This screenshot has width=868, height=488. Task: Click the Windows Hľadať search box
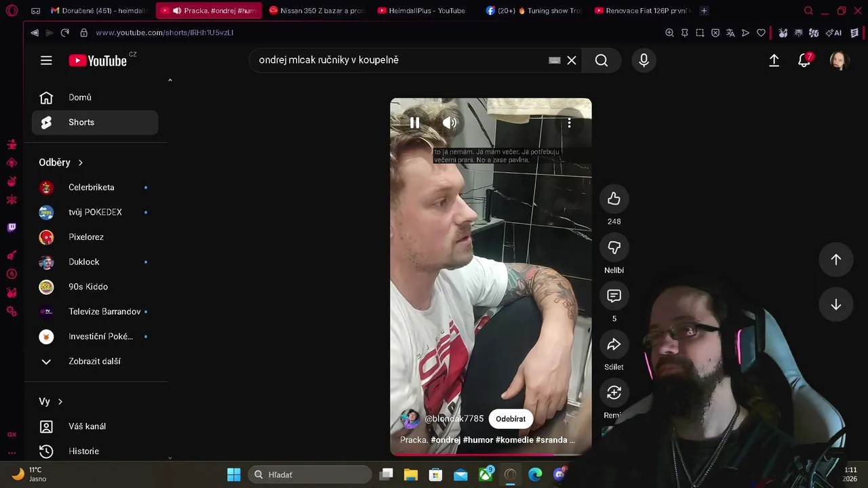click(x=310, y=474)
